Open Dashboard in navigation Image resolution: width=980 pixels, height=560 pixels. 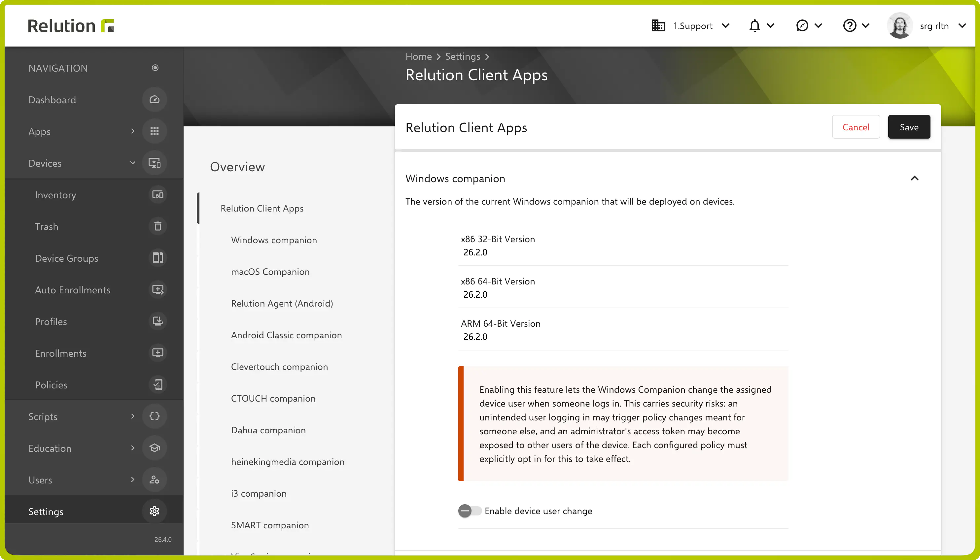click(x=52, y=100)
